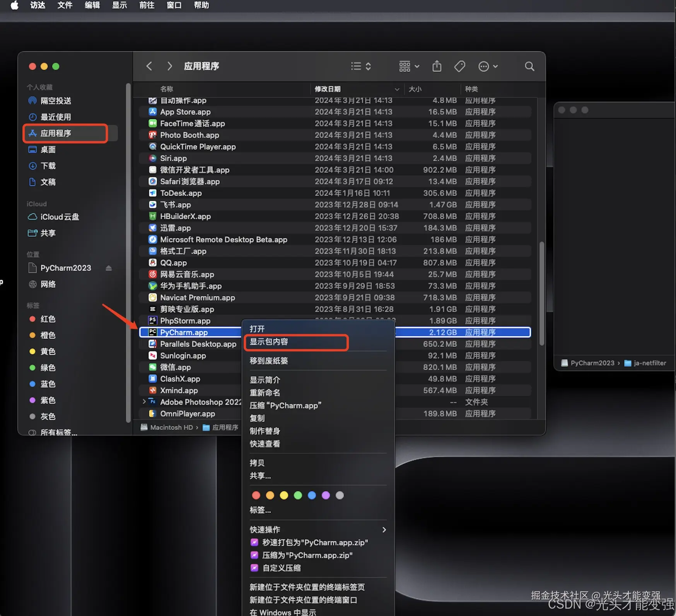The height and width of the screenshot is (616, 676).
Task: Click the QuickTime Player.app icon
Action: [x=153, y=146]
